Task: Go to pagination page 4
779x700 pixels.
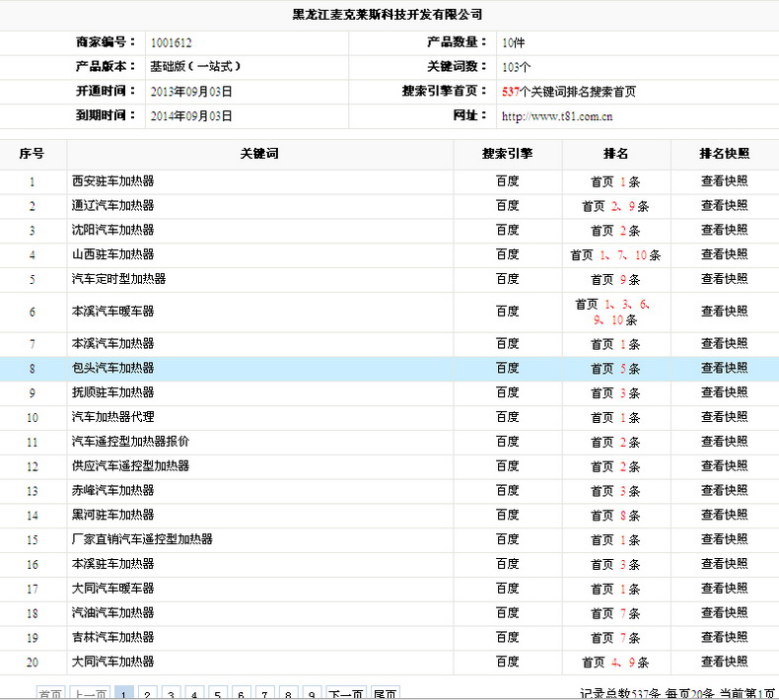Action: pos(193,693)
